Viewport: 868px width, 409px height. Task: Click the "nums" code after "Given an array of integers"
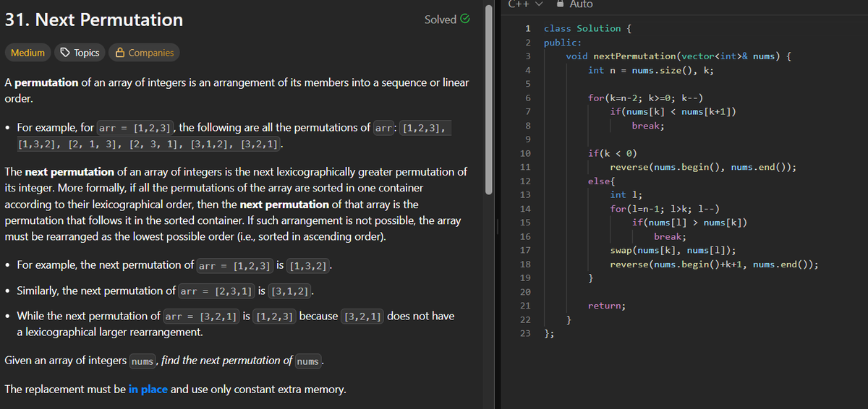coord(144,361)
